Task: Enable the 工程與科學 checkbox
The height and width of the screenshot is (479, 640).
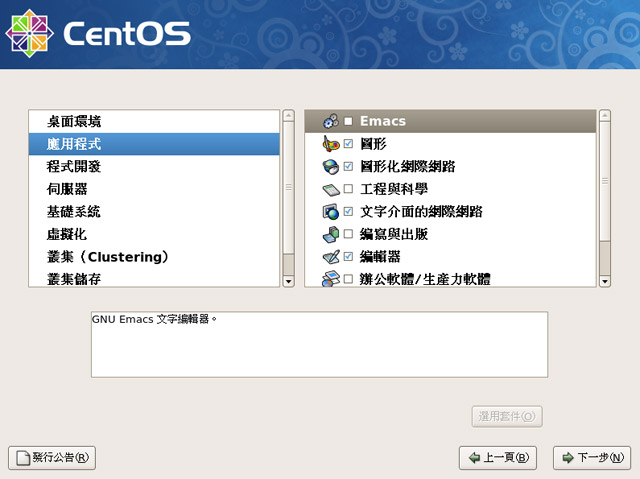Action: pyautogui.click(x=348, y=189)
